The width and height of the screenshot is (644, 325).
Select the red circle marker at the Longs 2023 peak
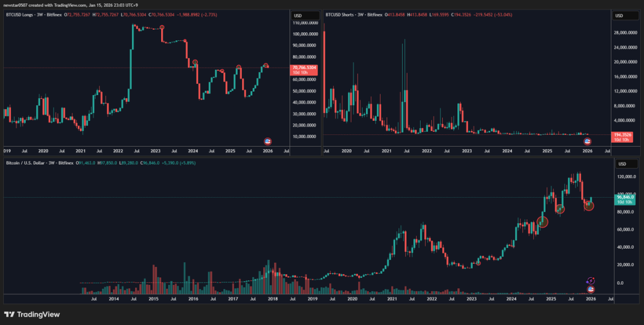(163, 28)
